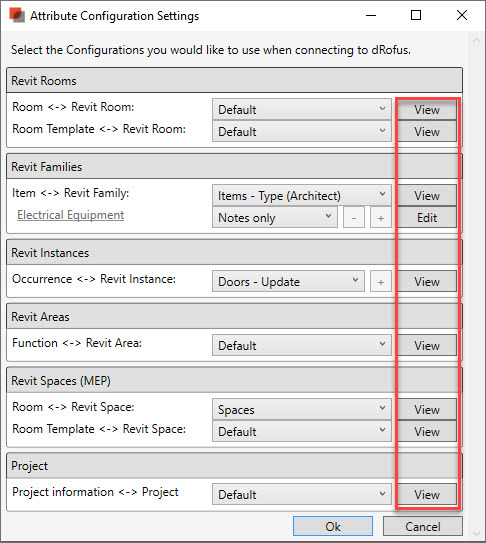Click the plus icon next to Doors - Update

[x=381, y=282]
